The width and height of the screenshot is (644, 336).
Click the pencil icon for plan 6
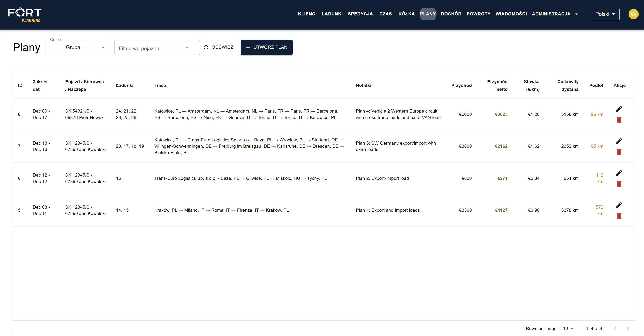coord(619,173)
